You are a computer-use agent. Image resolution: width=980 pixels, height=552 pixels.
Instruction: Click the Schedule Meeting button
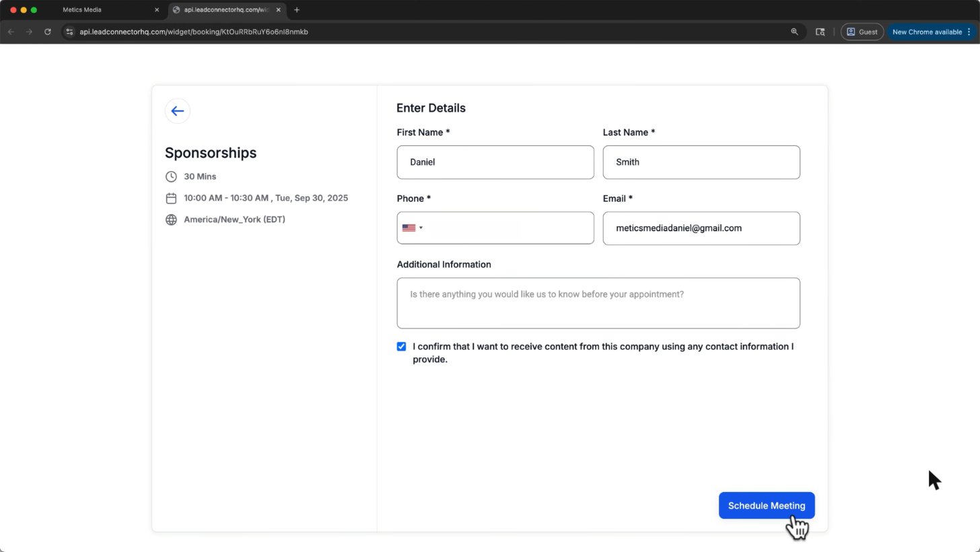point(767,506)
